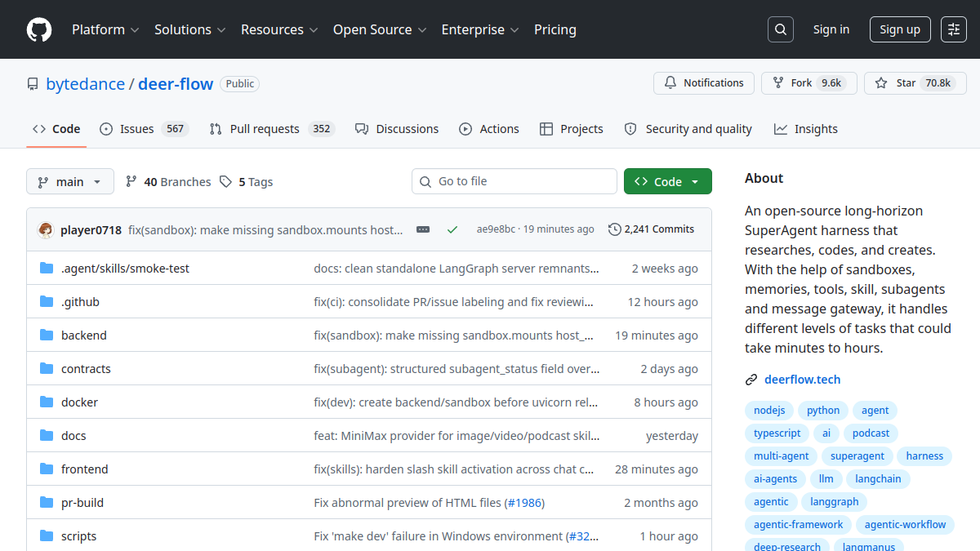Open the deerflow.tech website link

803,380
